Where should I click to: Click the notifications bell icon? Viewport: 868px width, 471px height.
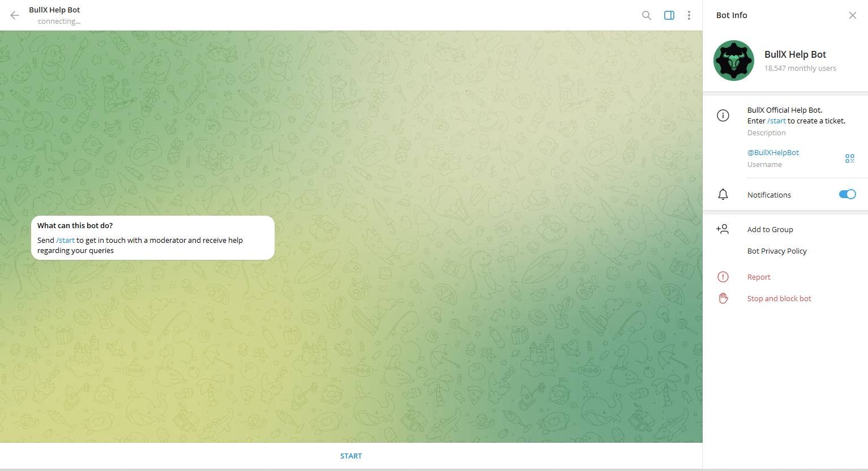coord(723,195)
